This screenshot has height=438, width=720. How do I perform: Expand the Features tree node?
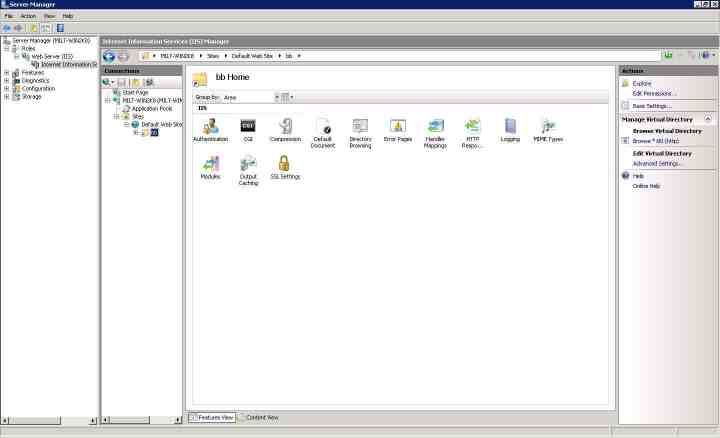[7, 73]
